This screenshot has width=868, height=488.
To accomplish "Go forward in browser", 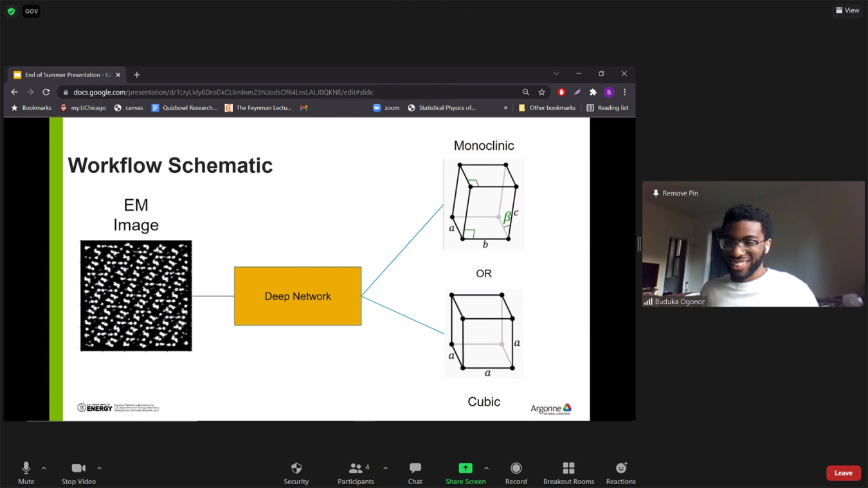I will coord(30,92).
